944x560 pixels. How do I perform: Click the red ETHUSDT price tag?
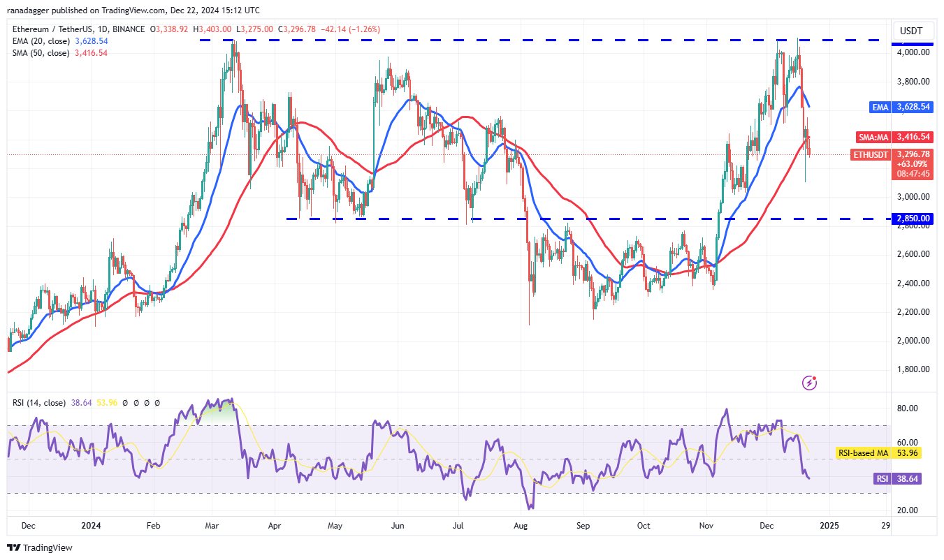pos(903,154)
